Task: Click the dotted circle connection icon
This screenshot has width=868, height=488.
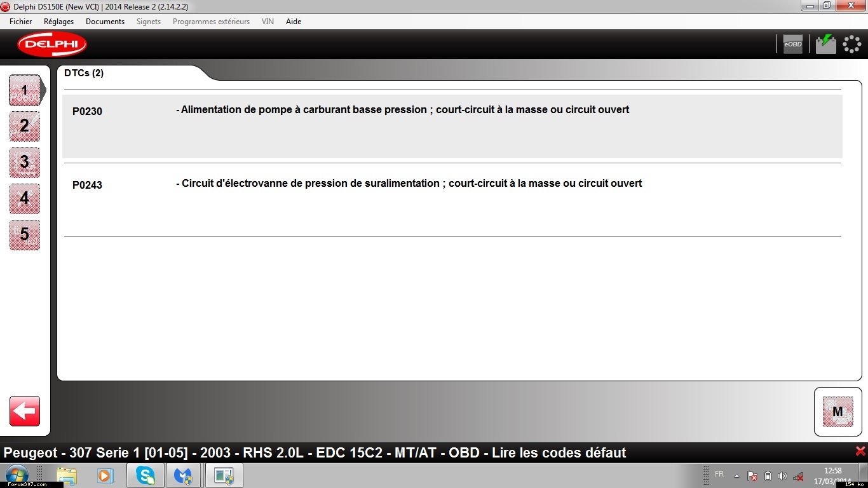Action: click(851, 44)
